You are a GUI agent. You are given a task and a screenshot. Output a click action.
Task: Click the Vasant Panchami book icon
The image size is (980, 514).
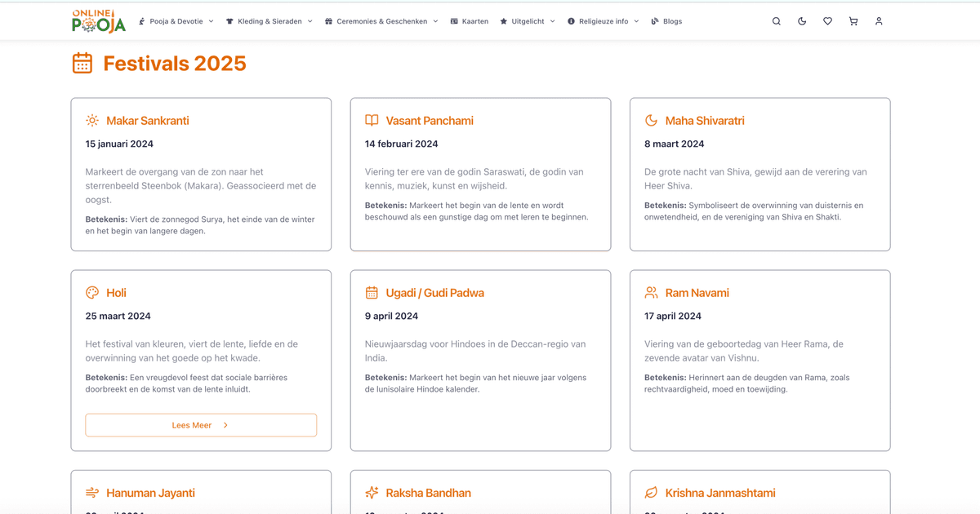pos(372,121)
